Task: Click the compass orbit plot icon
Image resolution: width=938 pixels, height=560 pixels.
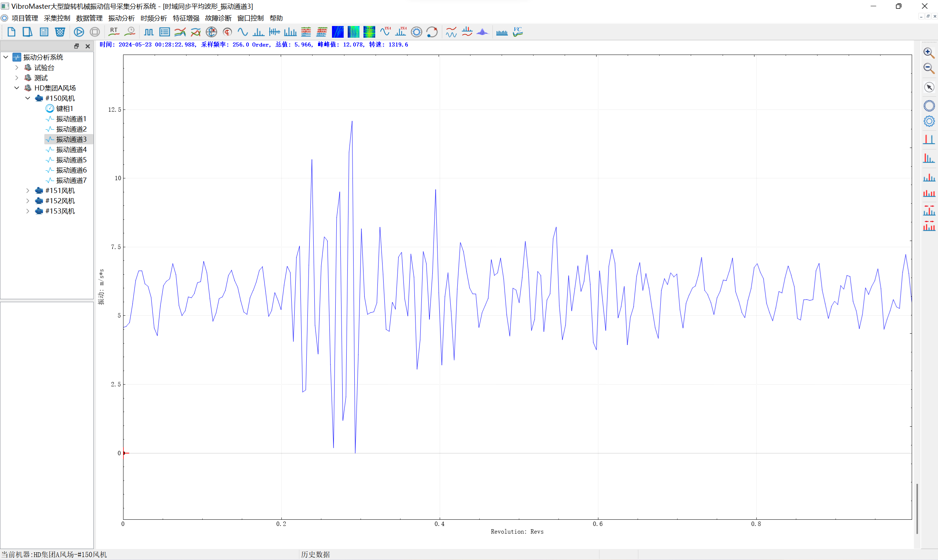Action: coord(211,32)
